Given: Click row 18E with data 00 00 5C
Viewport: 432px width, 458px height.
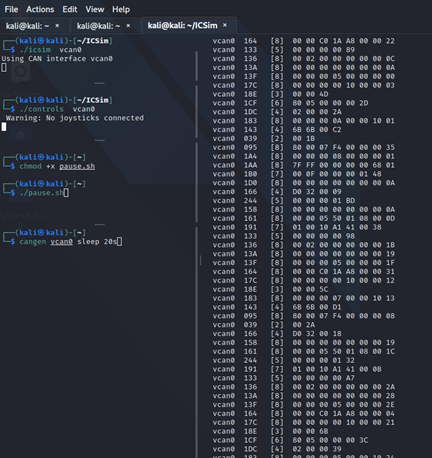Looking at the screenshot, I should click(x=270, y=289).
